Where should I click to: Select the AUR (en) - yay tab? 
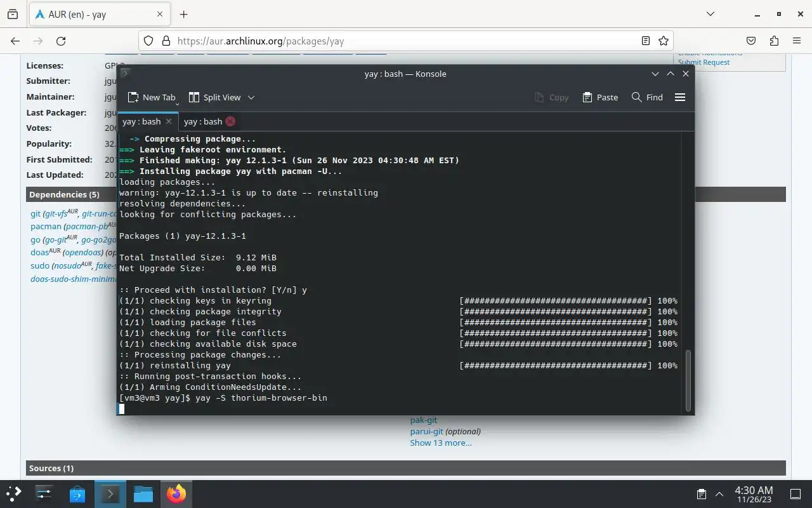(x=99, y=14)
